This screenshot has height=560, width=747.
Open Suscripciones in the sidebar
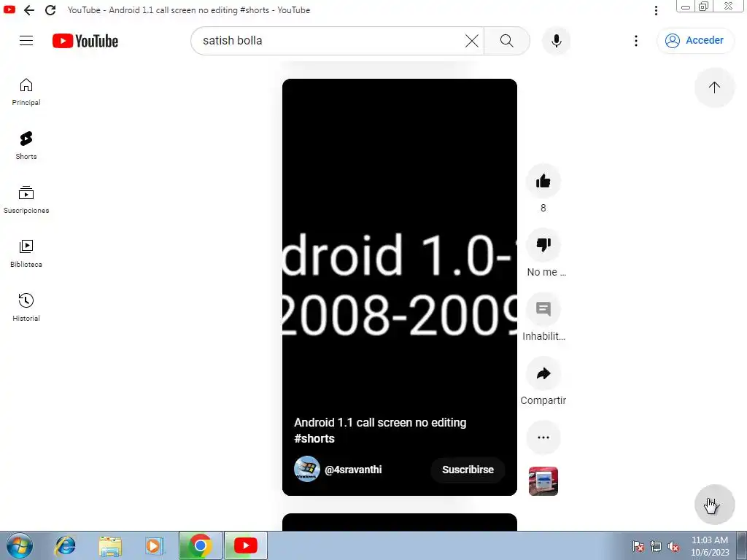pyautogui.click(x=26, y=200)
